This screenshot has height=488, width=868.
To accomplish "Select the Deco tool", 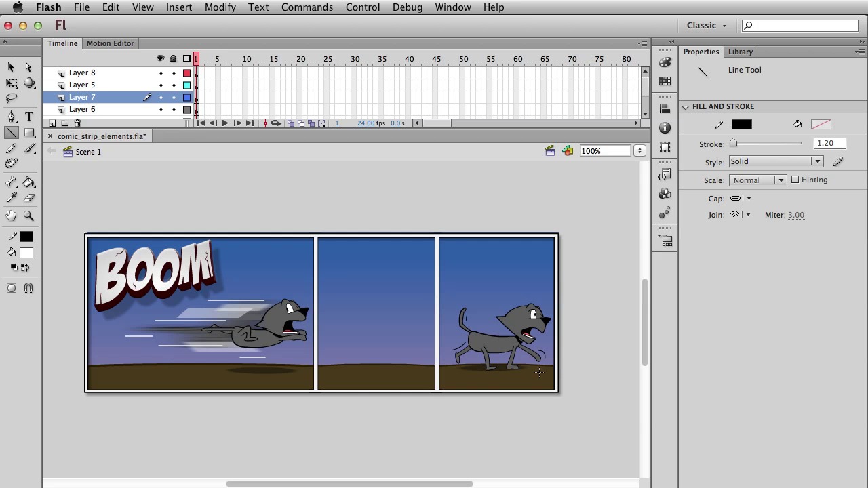I will click(12, 163).
